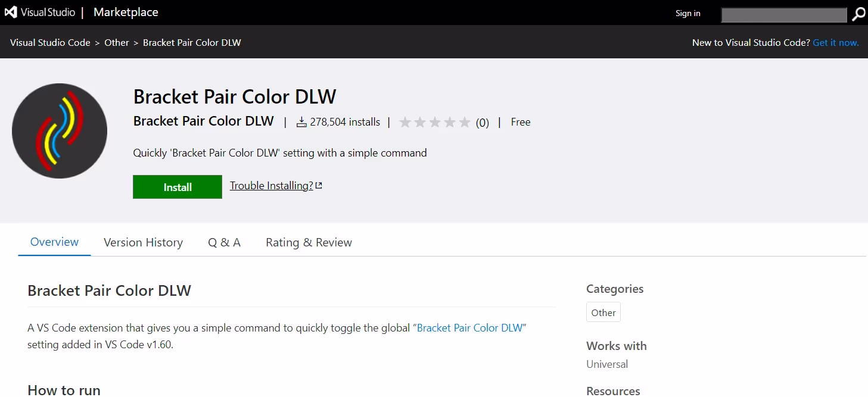This screenshot has height=397, width=868.
Task: Click the external link icon beside Trouble Installing
Action: (319, 186)
